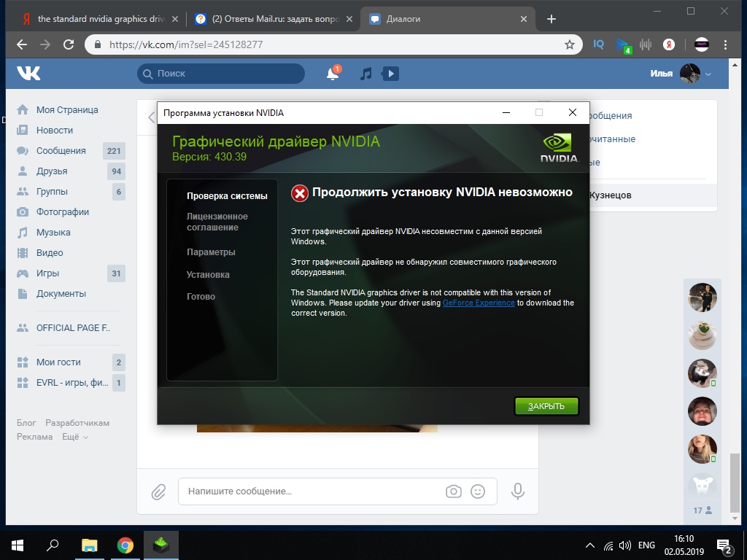Viewport: 747px width, 560px height.
Task: Open volume control in tray
Action: tap(624, 545)
